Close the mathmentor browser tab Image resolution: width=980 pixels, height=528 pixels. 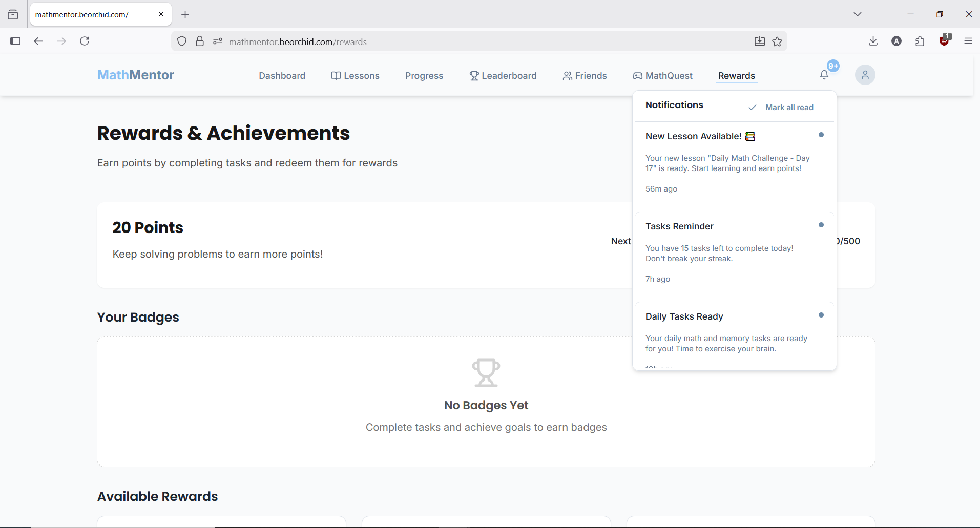coord(161,14)
